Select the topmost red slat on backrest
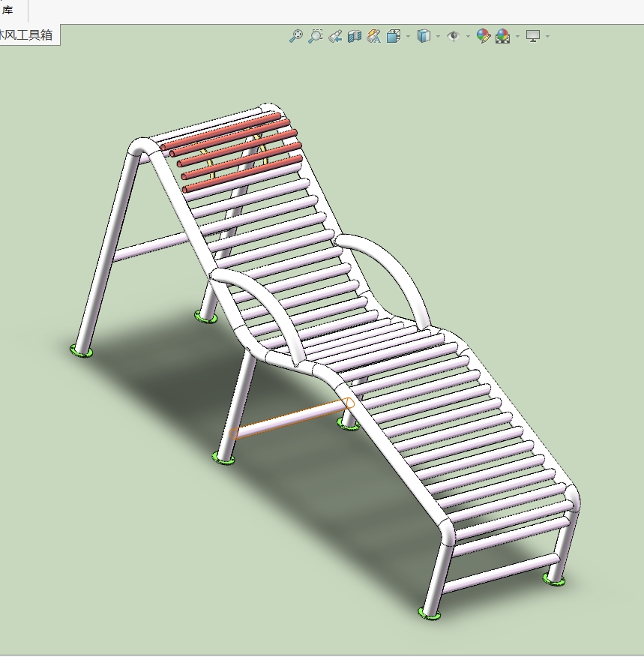This screenshot has height=657, width=644. click(x=221, y=131)
